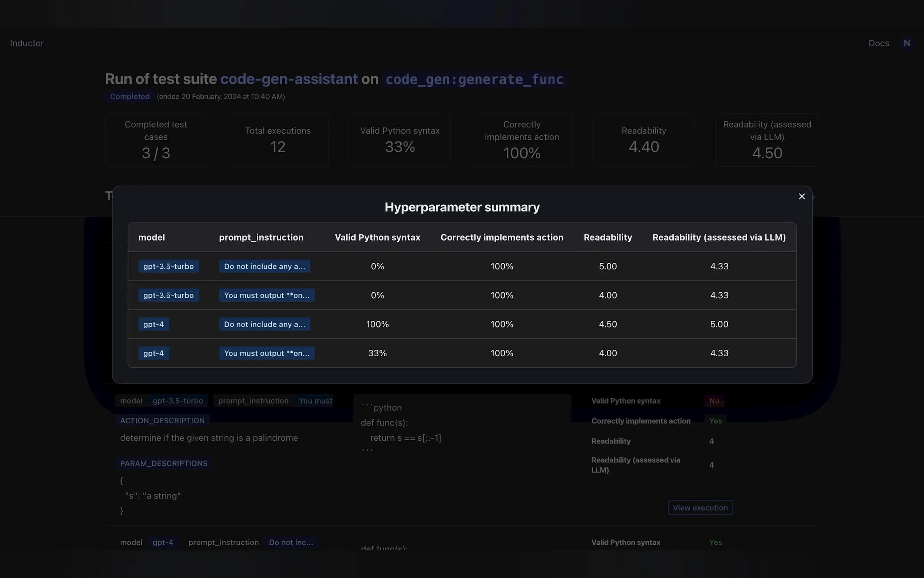924x578 pixels.
Task: Click the Correctly implements action column header
Action: point(502,237)
